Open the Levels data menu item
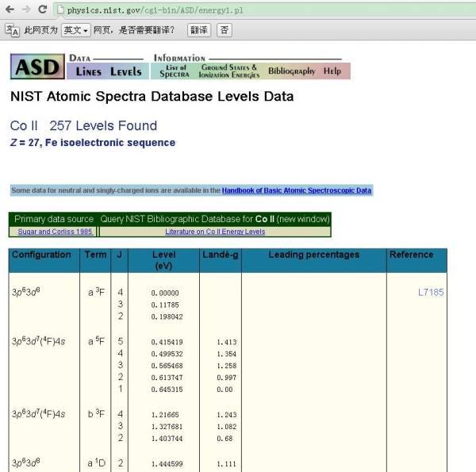The width and height of the screenshot is (476, 472). point(125,71)
